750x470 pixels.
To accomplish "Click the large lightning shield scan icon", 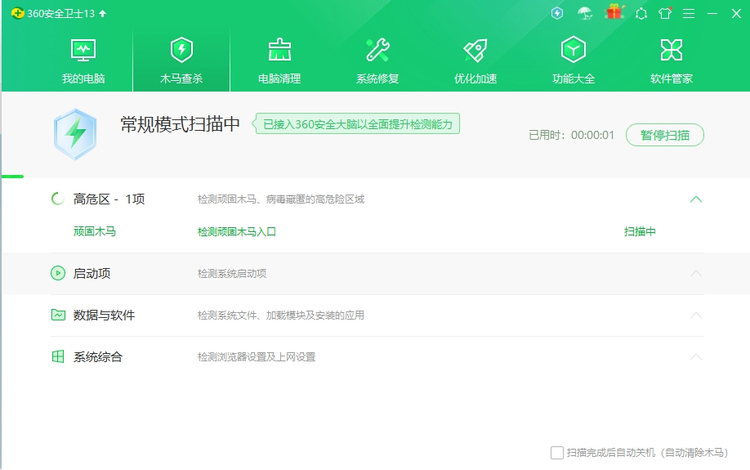I will tap(75, 134).
